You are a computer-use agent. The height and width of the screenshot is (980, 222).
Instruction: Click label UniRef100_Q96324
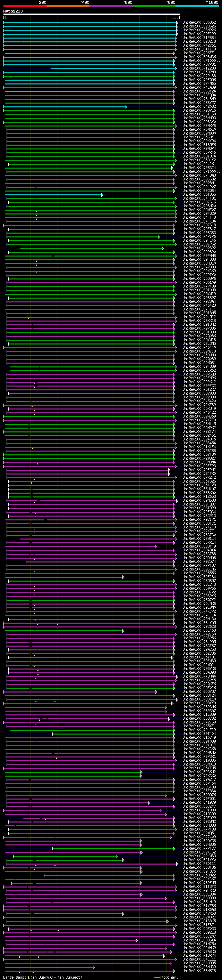[199, 168]
